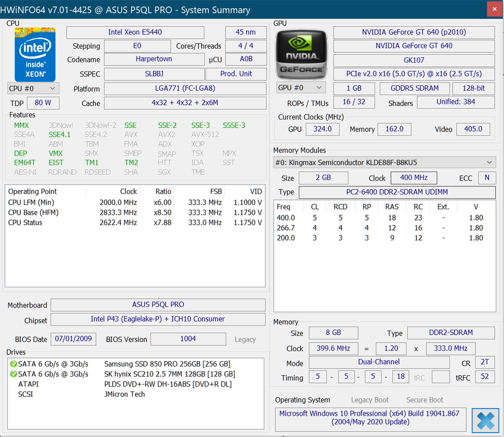504x437 pixels.
Task: Select the 200.0 frequency timing row
Action: click(x=384, y=238)
